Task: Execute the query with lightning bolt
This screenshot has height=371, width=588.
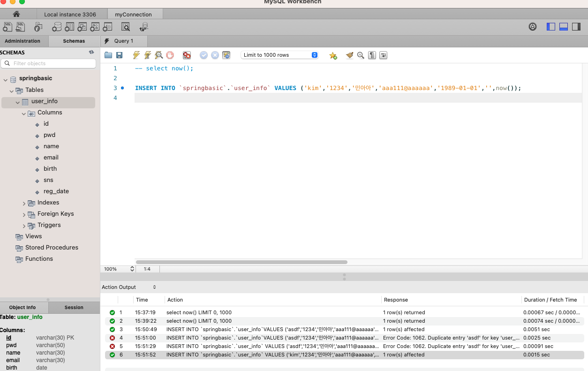Action: 136,55
